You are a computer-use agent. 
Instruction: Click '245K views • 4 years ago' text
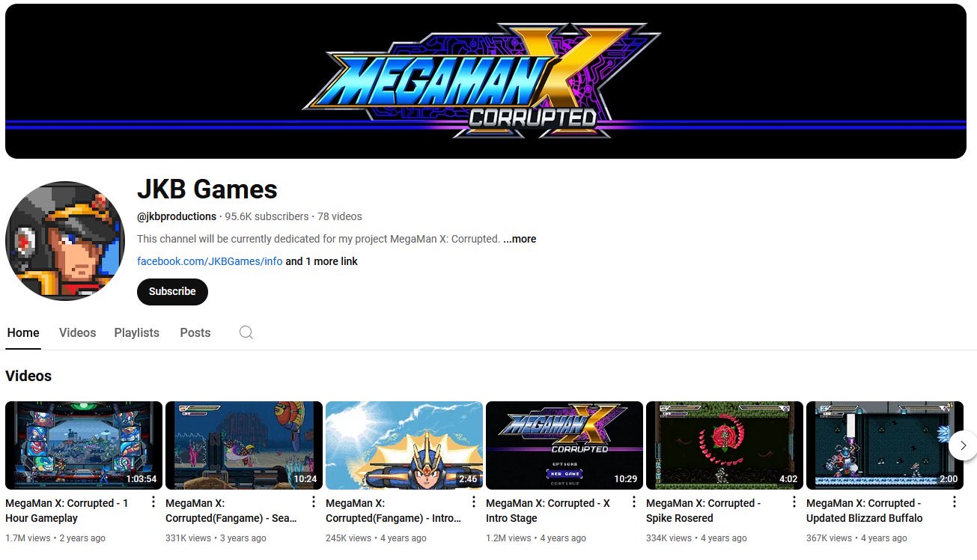[x=376, y=538]
